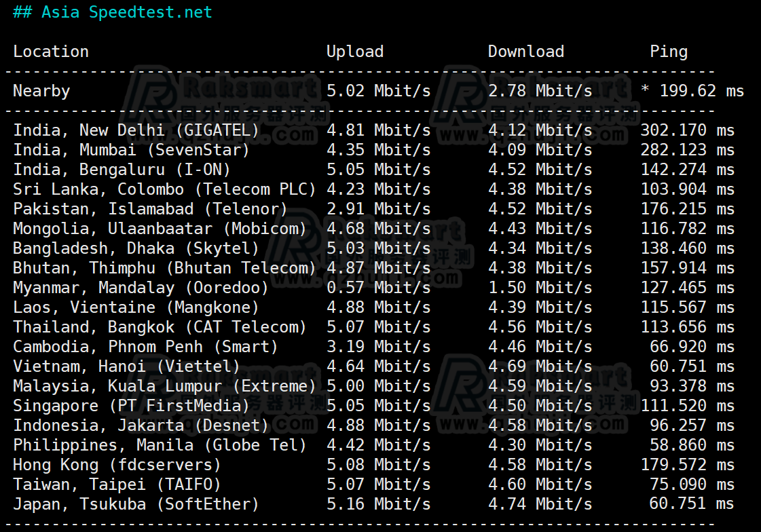Select Hong Kong upload "5.08 Mbit/s"

[379, 465]
